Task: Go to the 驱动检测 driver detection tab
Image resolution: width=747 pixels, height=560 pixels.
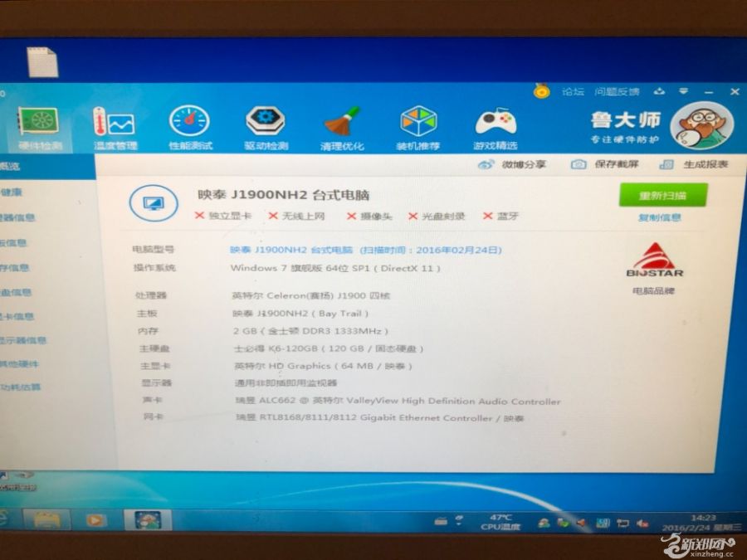Action: (x=266, y=128)
